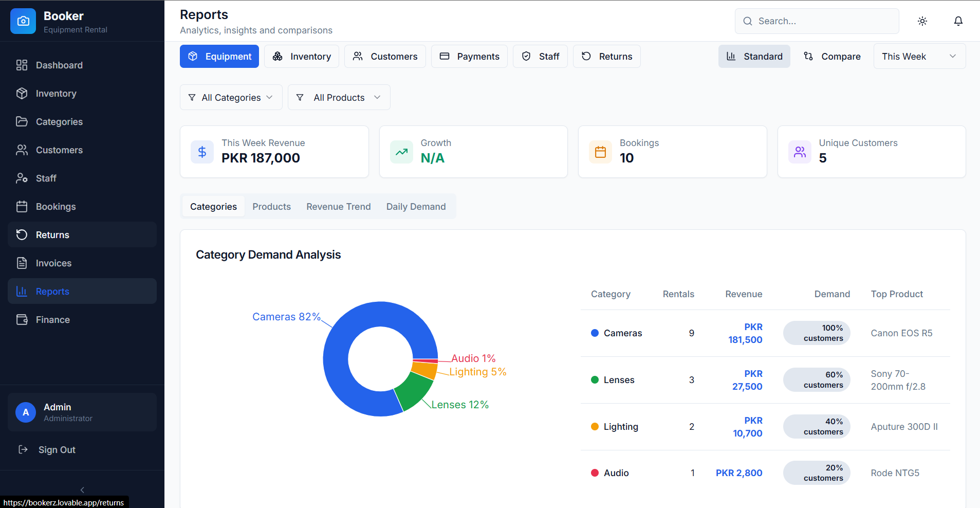Screen dimensions: 980x508
Task: Go to Categories in the sidebar
Action: click(82, 122)
